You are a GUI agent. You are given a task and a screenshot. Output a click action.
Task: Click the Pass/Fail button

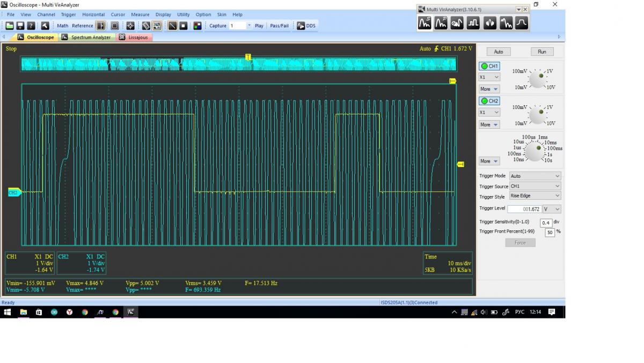pos(279,25)
